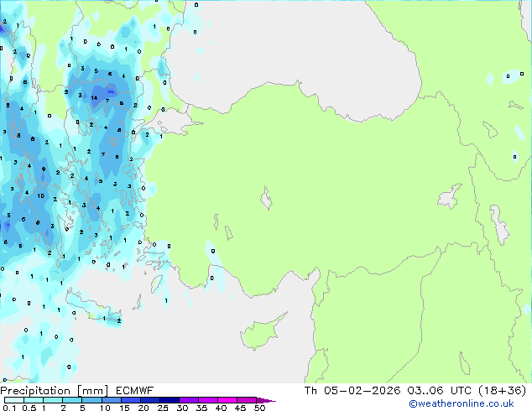Click the legend label '0.1'
This screenshot has height=411, width=532.
coord(9,408)
